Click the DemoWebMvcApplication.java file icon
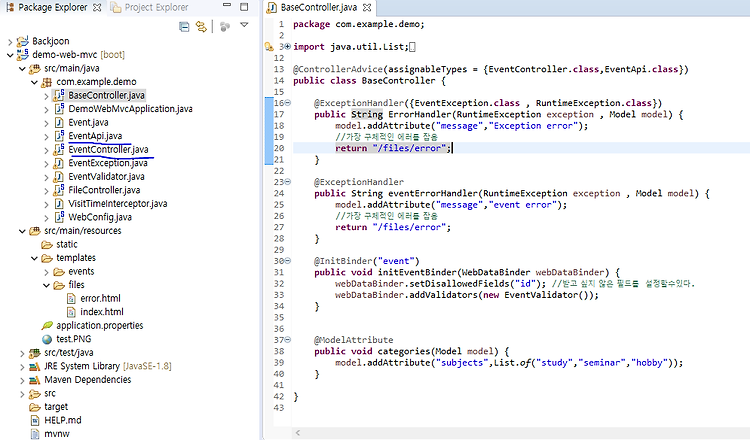The image size is (750, 440). click(x=58, y=109)
